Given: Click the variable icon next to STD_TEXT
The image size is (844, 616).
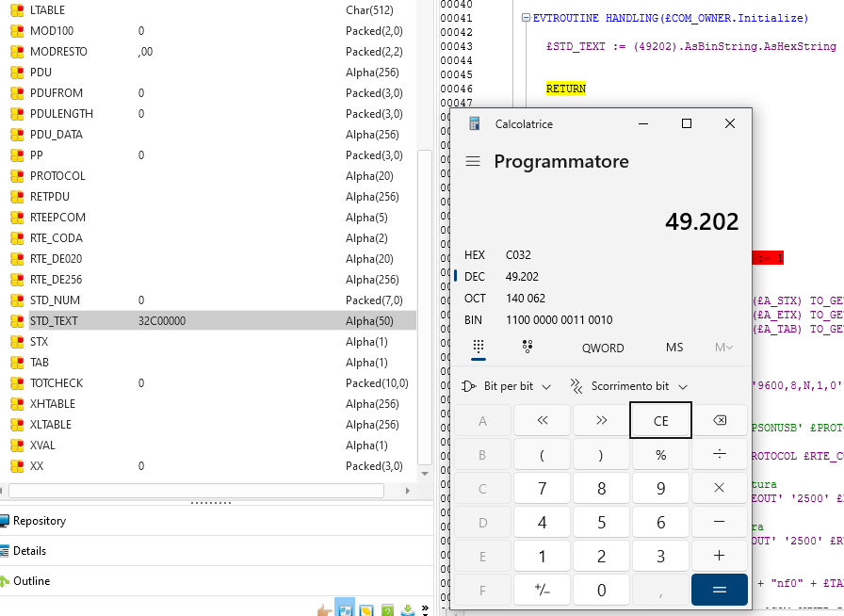Looking at the screenshot, I should pyautogui.click(x=16, y=320).
